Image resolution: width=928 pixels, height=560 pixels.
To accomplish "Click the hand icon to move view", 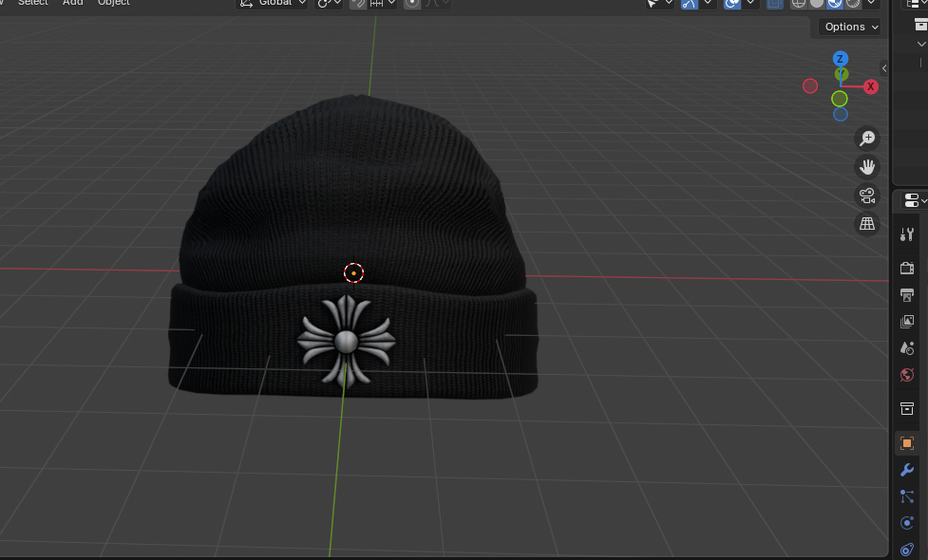I will click(x=866, y=166).
